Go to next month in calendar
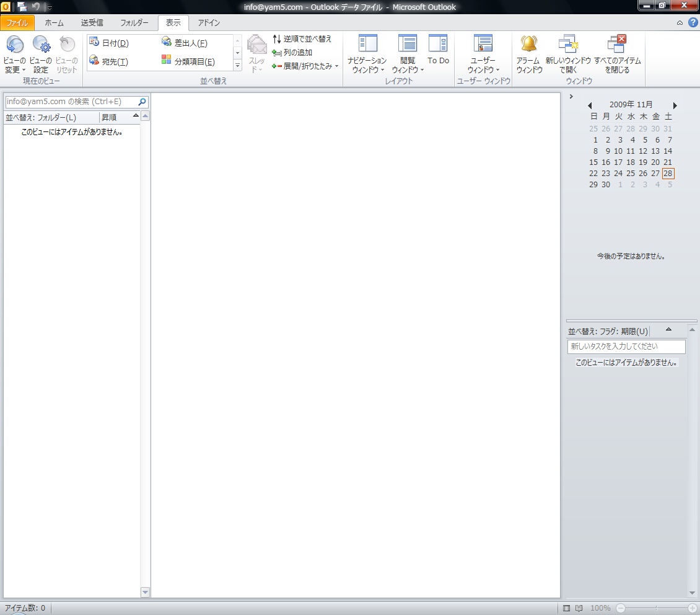Screen dimensions: 700x615 pos(675,105)
